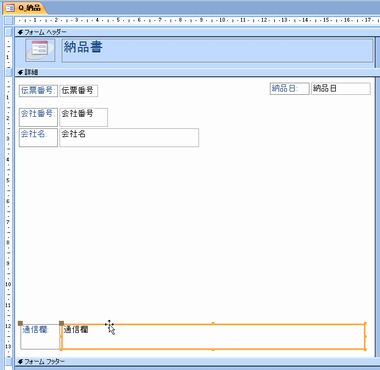380x370 pixels.
Task: Click the form selector box at ruler corner
Action: tap(9, 21)
